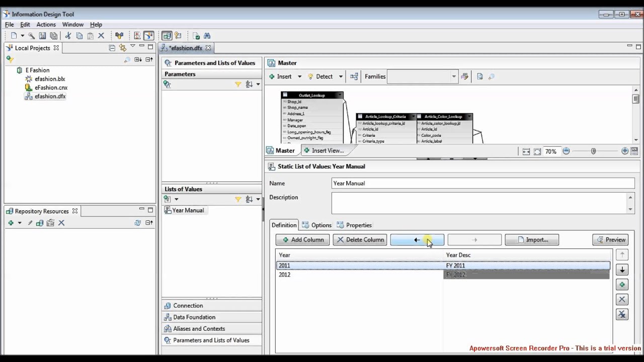This screenshot has height=362, width=644.
Task: Open the Insert dropdown arrow in Master toolbar
Action: 299,76
